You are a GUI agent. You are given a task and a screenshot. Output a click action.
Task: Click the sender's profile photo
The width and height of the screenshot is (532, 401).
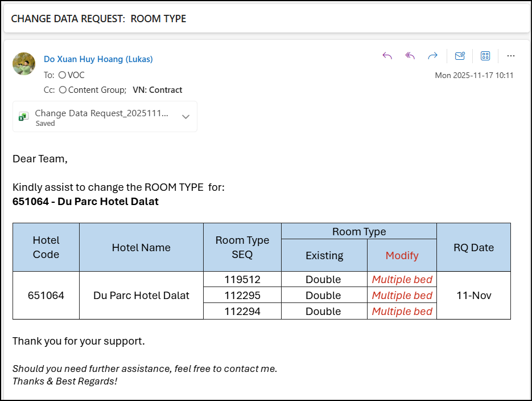(24, 64)
